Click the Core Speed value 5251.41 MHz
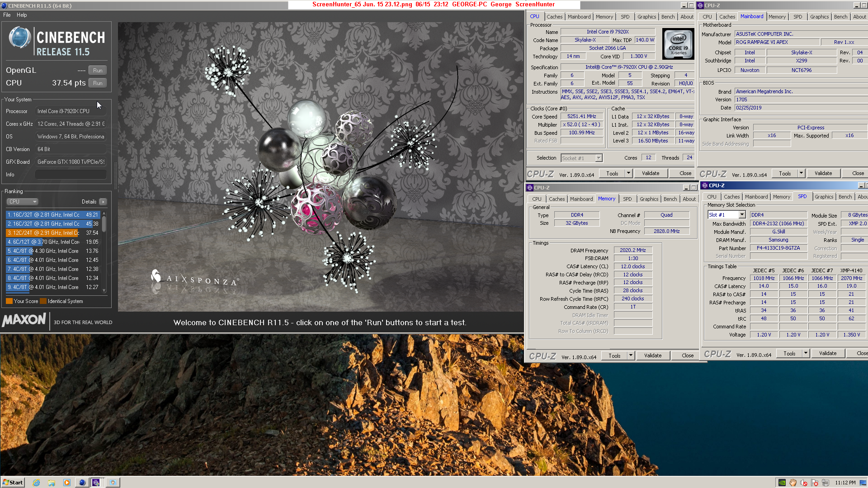868x488 pixels. point(582,116)
